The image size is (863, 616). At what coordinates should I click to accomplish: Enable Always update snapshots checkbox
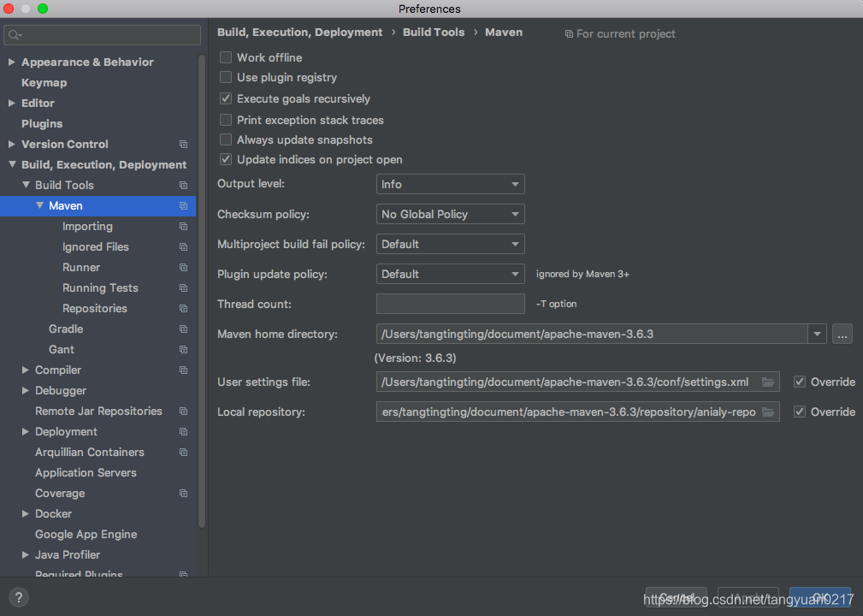[226, 139]
